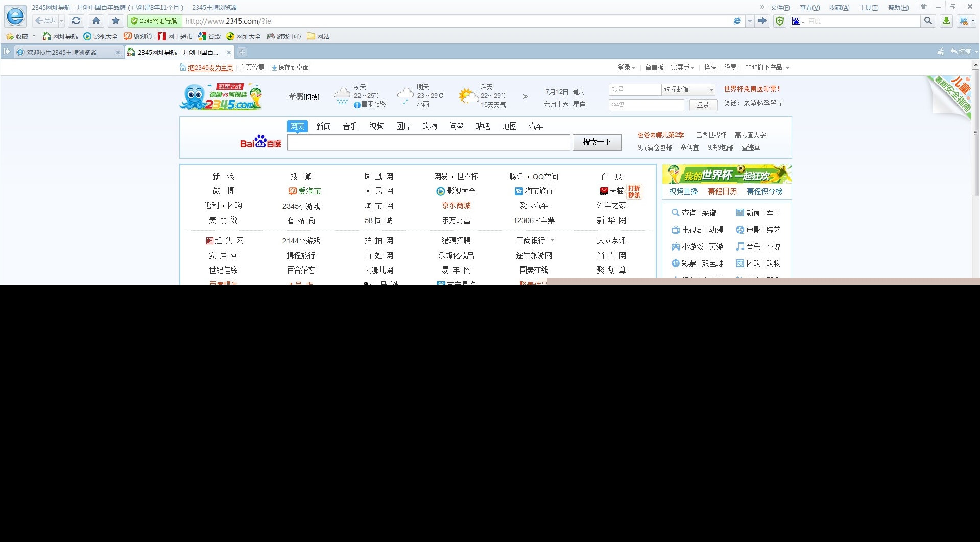Open the 工具(T) menu

point(869,7)
